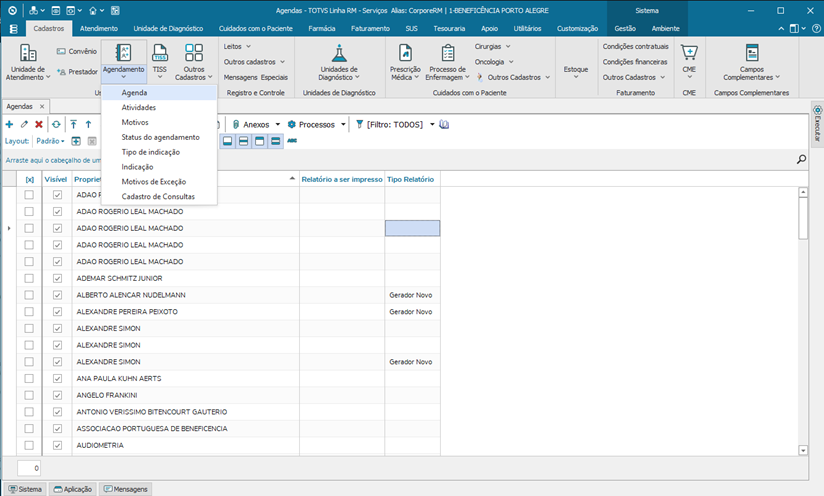This screenshot has width=824, height=496.
Task: Open the Farmácia ribbon tab
Action: [x=322, y=28]
